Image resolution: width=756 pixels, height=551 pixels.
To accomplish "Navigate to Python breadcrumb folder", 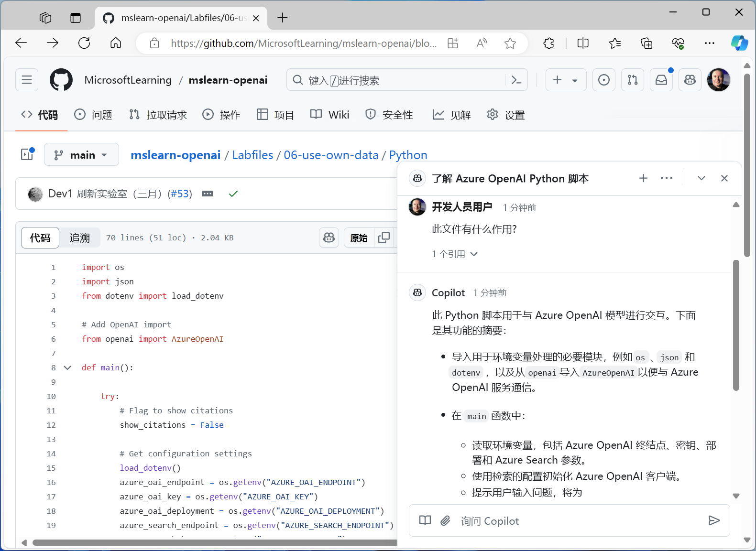I will click(x=408, y=155).
